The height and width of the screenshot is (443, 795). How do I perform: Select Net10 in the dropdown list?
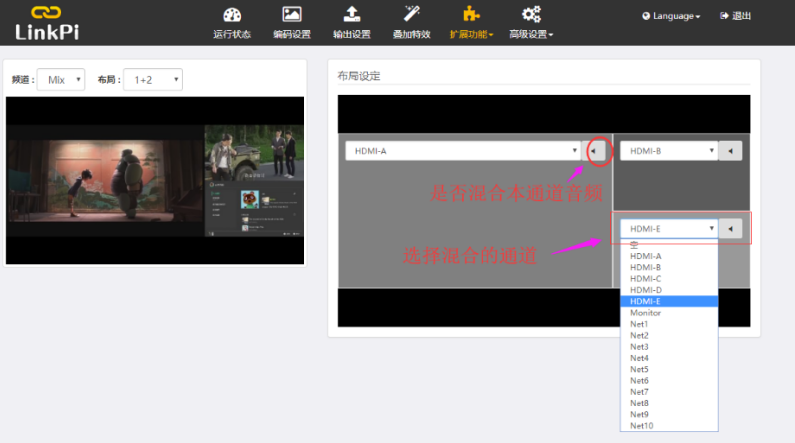[669, 426]
